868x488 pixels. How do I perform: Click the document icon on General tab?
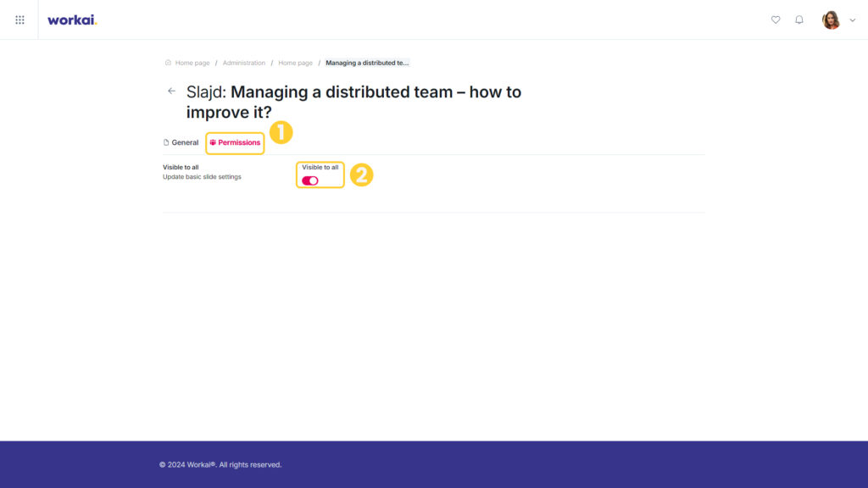pos(166,142)
